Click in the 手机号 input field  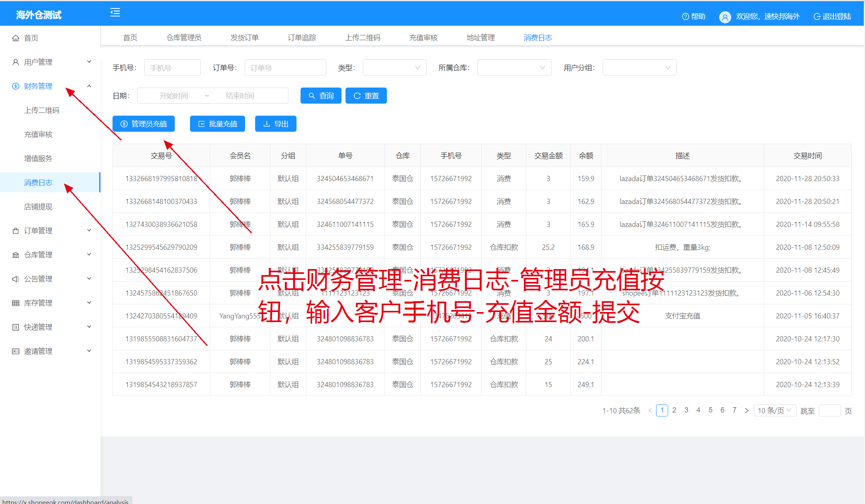(172, 67)
